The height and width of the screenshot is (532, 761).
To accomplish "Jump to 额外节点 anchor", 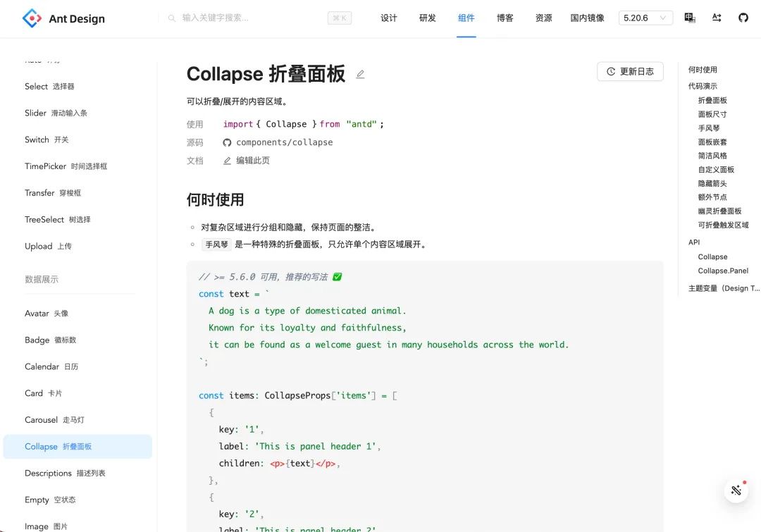I will (x=712, y=197).
